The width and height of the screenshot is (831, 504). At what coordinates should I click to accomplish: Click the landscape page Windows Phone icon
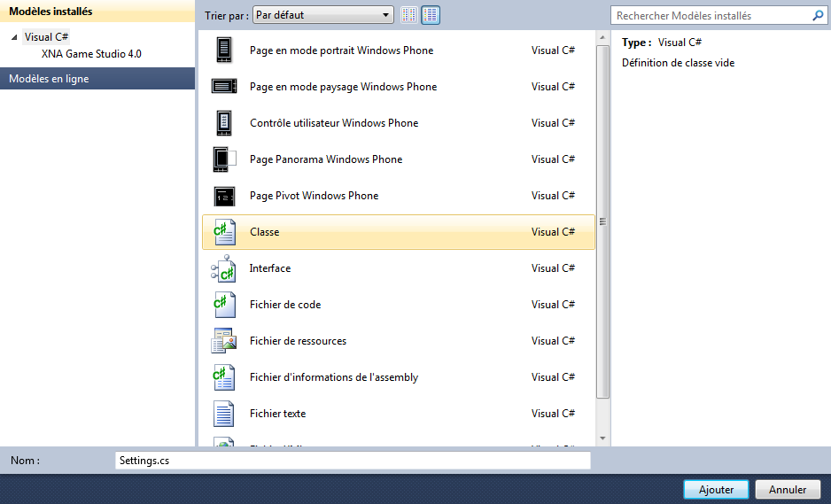[x=224, y=87]
